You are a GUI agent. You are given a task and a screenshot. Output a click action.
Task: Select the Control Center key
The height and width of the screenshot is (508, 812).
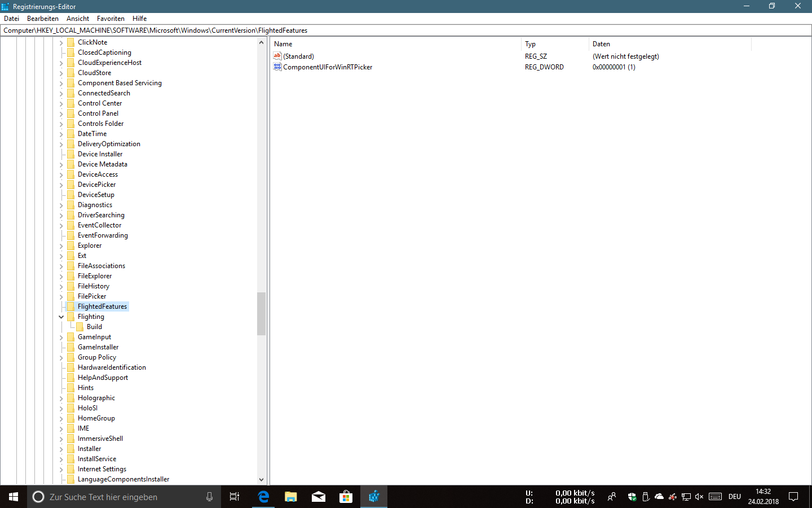pos(100,103)
